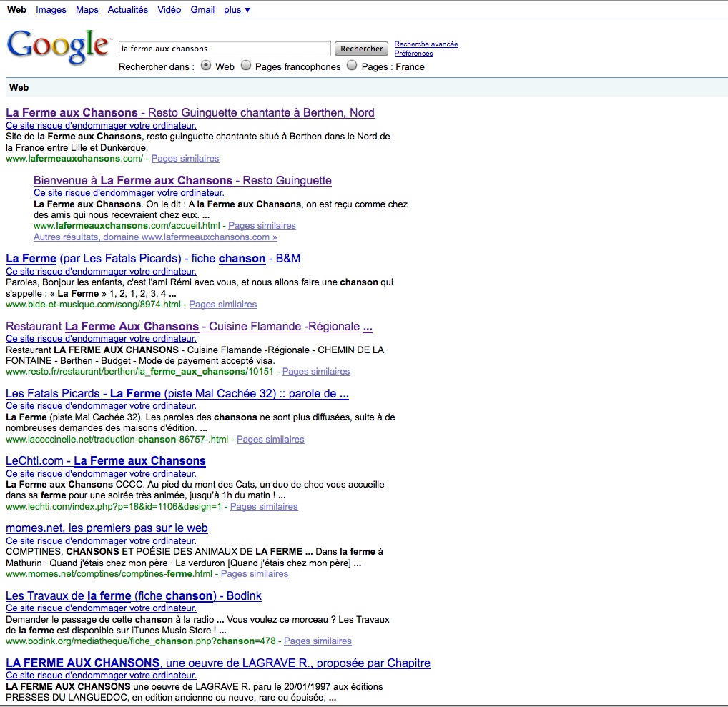Click malware warning under LeChti.com result

click(101, 474)
